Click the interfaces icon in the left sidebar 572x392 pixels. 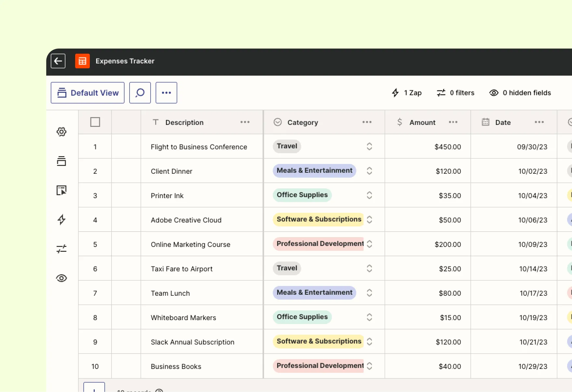[62, 191]
